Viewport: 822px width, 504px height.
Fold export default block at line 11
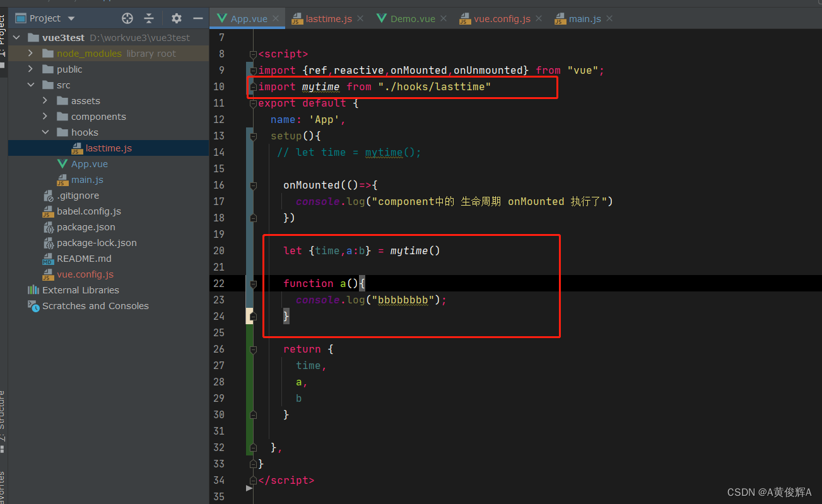point(253,103)
